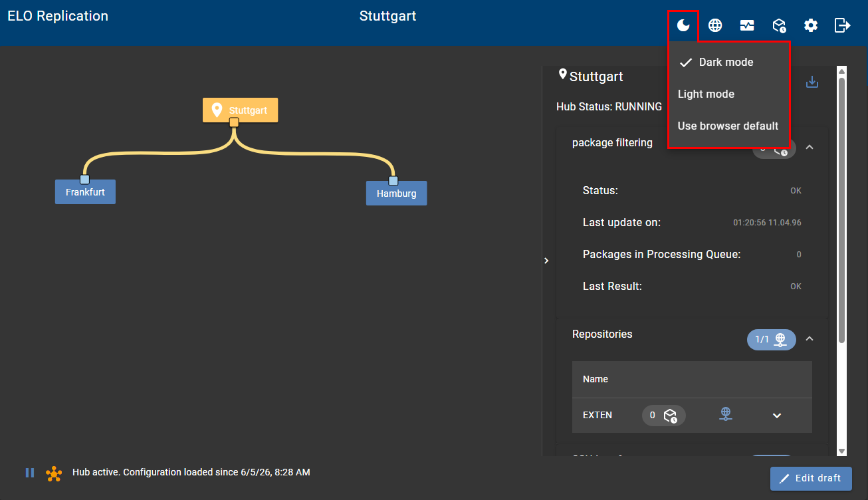Open the language globe icon in header
This screenshot has width=868, height=500.
coord(715,25)
